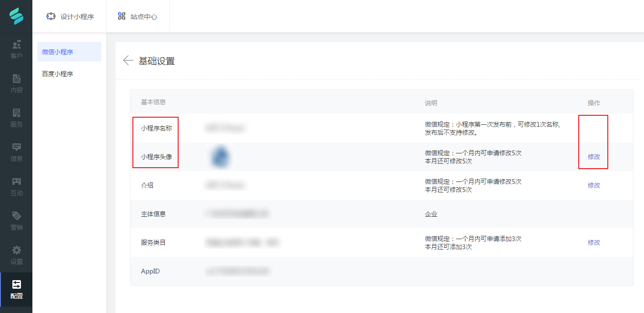644x313 pixels.
Task: Click 修改 in the 介绍 row
Action: 594,185
